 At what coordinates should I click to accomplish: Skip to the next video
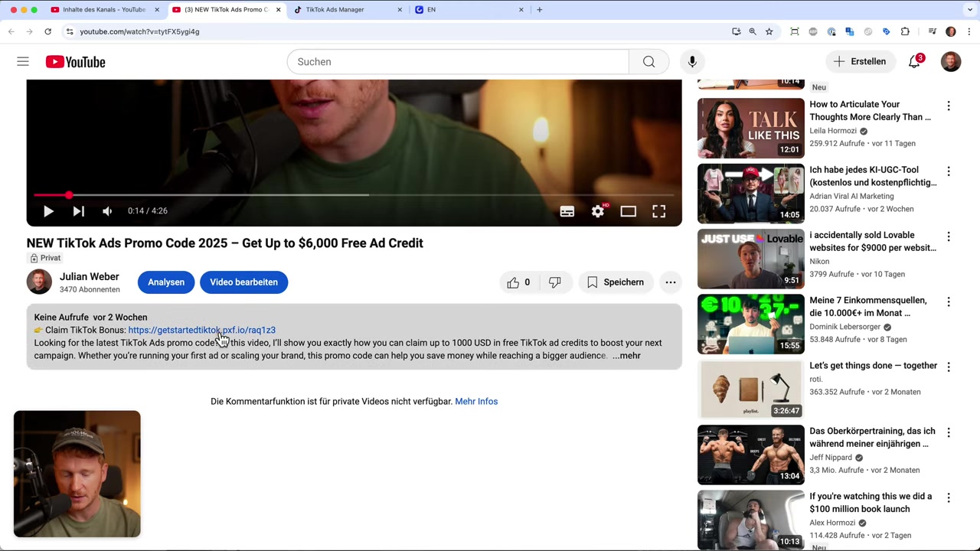click(78, 211)
